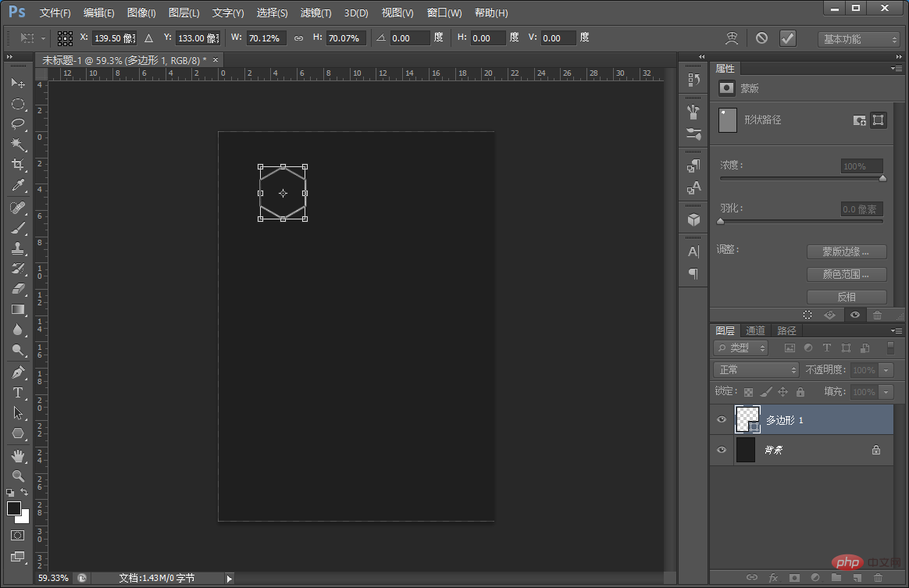The image size is (909, 588).
Task: Open the 文件(F) menu
Action: (55, 12)
